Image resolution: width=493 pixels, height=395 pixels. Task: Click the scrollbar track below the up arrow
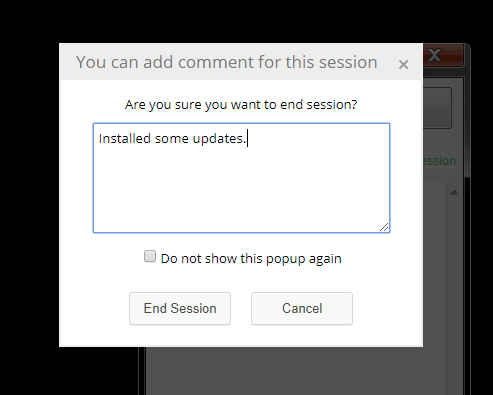454,273
